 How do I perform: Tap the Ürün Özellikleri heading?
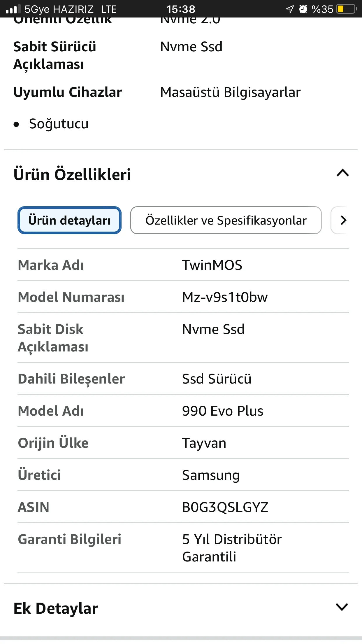[72, 174]
